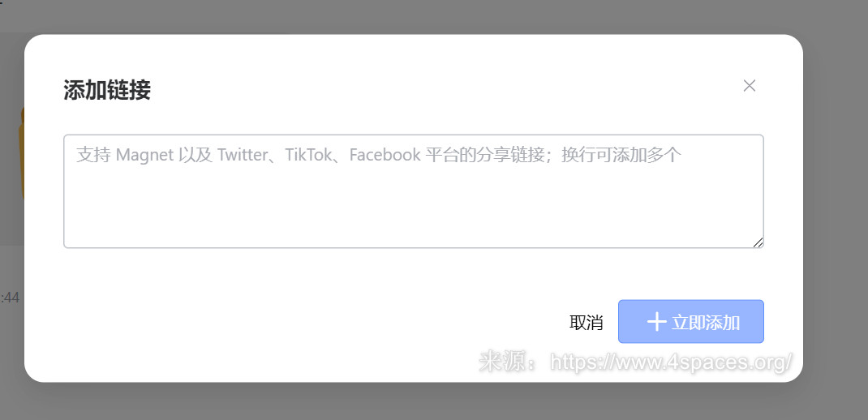Viewport: 868px width, 420px height.
Task: Click the 来源 watermark label
Action: pos(500,362)
